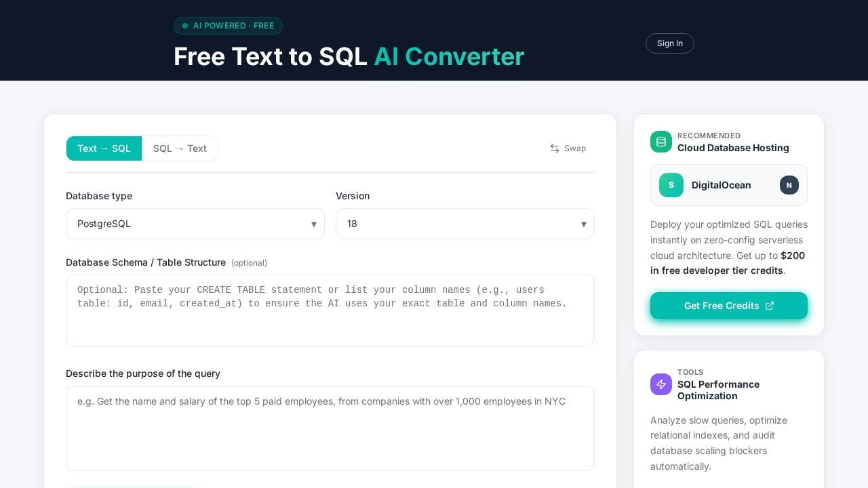Switch to the SQL → Text tab
Viewport: 868px width, 488px height.
[x=180, y=148]
